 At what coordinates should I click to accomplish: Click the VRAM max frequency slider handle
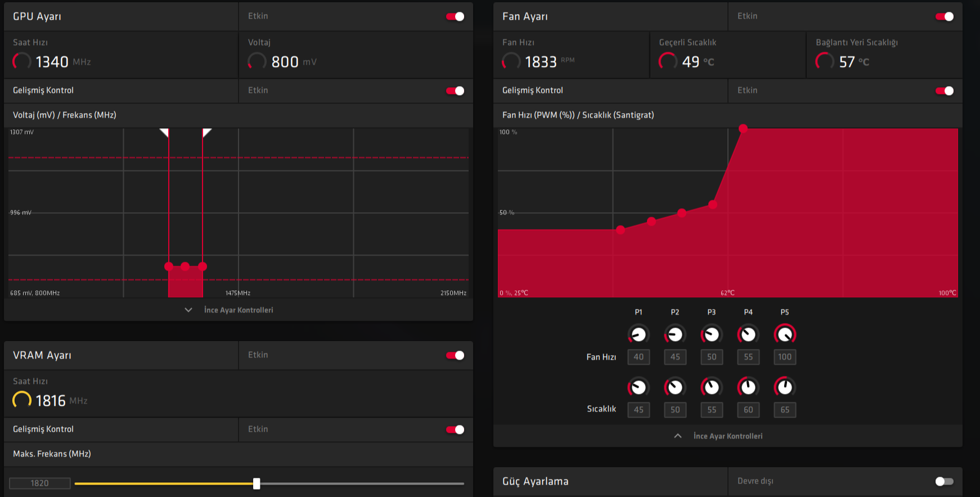(x=257, y=483)
